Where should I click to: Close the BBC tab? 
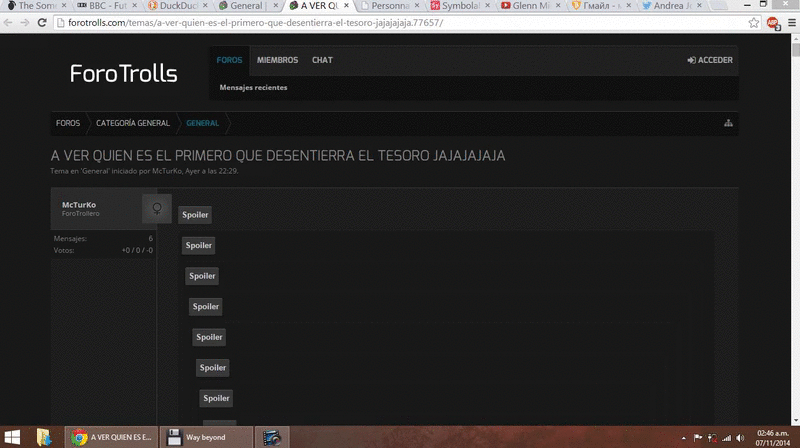(x=135, y=5)
